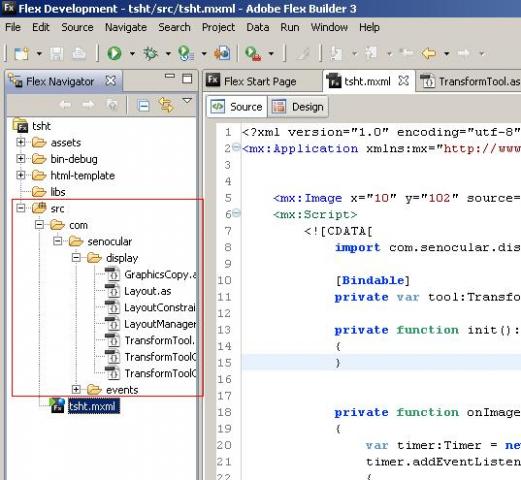Open the Back history dropdown arrow
The image size is (521, 480).
click(446, 53)
